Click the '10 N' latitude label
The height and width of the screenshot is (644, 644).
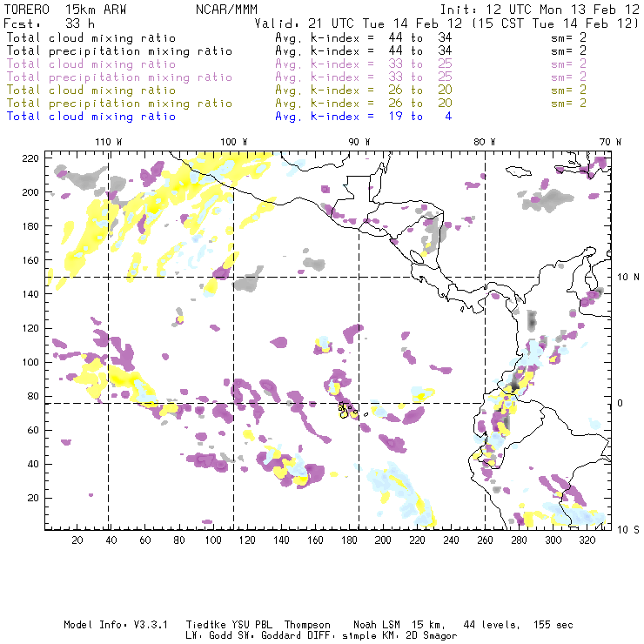click(x=628, y=277)
